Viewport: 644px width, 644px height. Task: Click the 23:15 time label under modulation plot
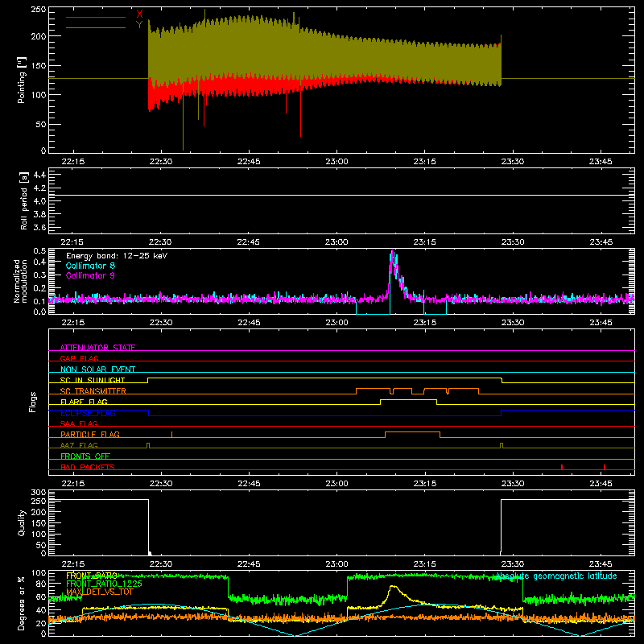(425, 323)
